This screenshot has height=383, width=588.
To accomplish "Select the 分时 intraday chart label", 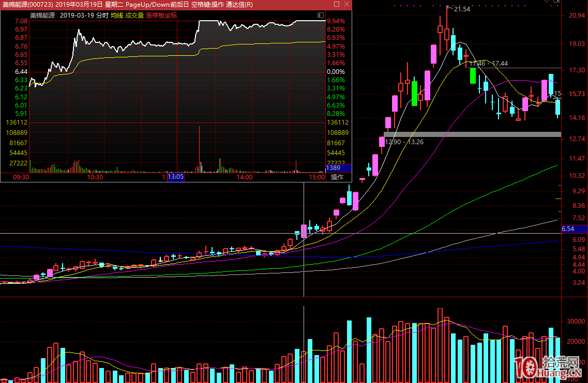I will click(x=102, y=16).
